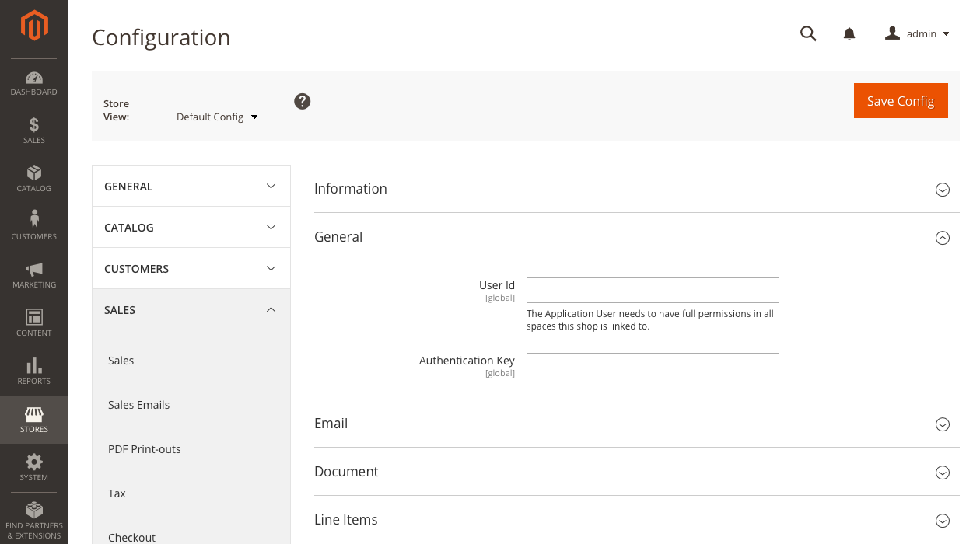Open the Catalog section icon
This screenshot has width=980, height=544.
(x=33, y=179)
